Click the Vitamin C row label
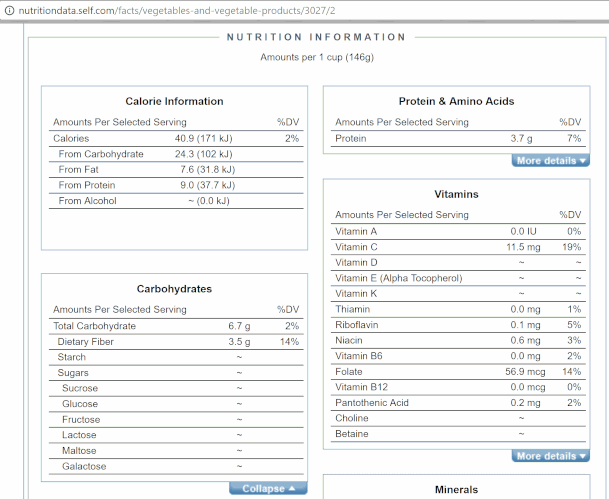The width and height of the screenshot is (609, 499). [x=357, y=247]
